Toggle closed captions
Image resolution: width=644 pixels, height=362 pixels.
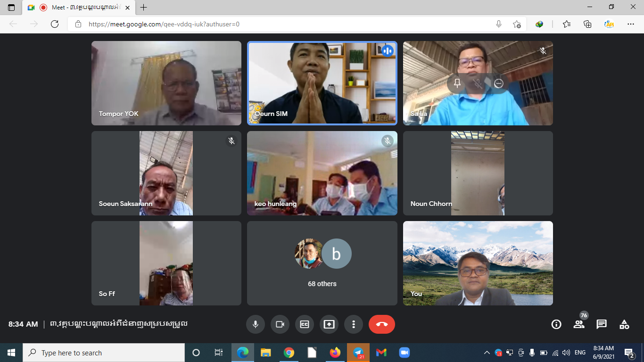[x=305, y=324]
